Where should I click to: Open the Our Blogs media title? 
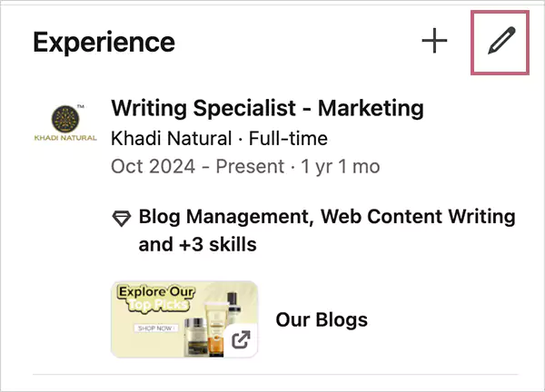click(x=322, y=319)
